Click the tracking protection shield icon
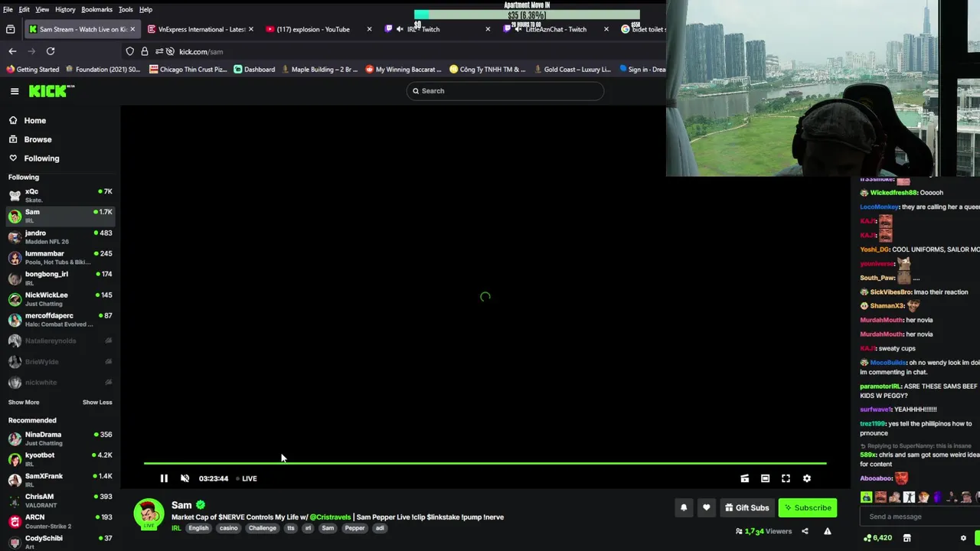The width and height of the screenshot is (980, 551). click(x=130, y=51)
